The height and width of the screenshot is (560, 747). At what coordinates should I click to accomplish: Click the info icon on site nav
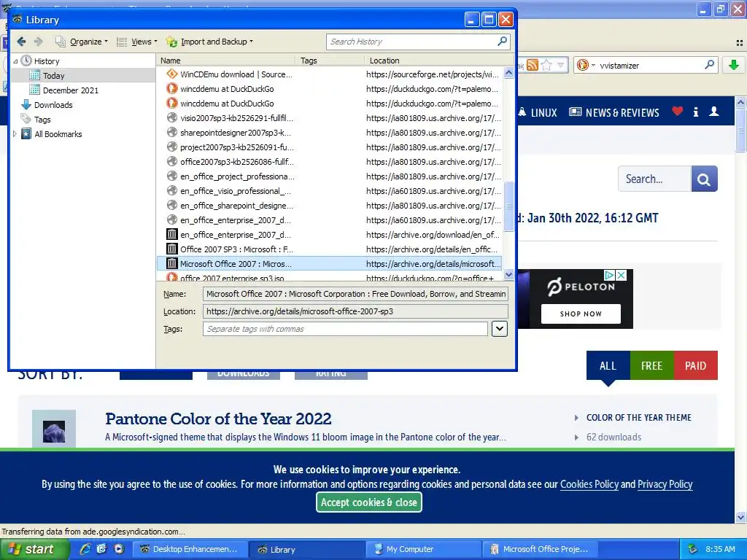(x=696, y=112)
